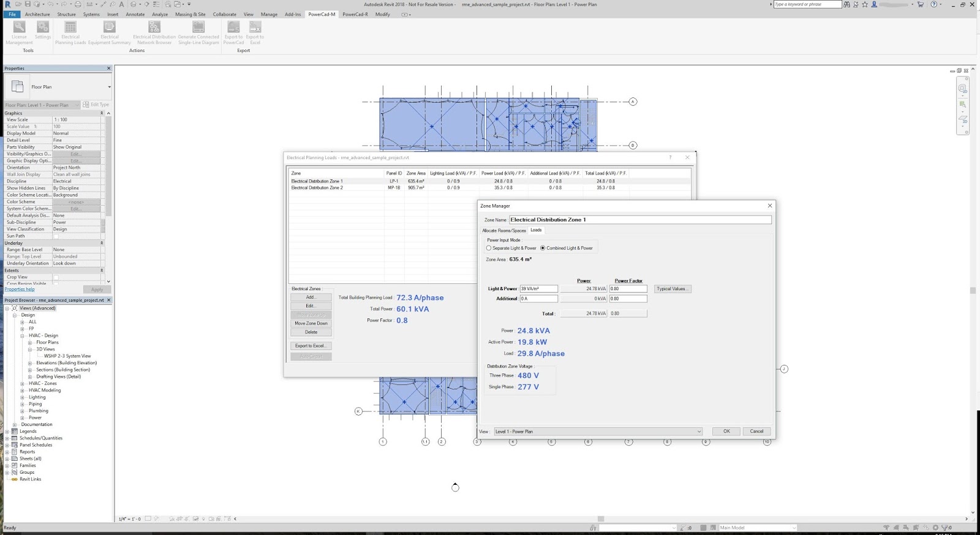Click Export to Excel ribbon icon

point(255,28)
